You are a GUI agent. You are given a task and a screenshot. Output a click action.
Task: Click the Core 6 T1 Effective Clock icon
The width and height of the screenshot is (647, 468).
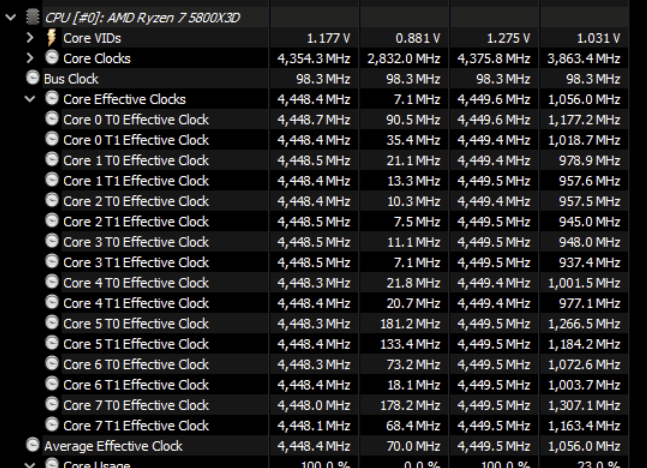pyautogui.click(x=52, y=384)
